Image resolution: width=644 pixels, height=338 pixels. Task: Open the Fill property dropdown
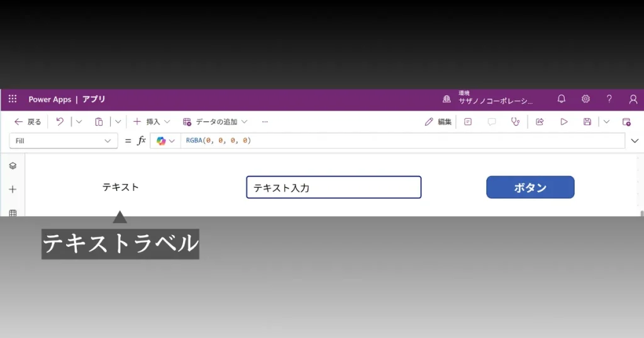(x=63, y=141)
